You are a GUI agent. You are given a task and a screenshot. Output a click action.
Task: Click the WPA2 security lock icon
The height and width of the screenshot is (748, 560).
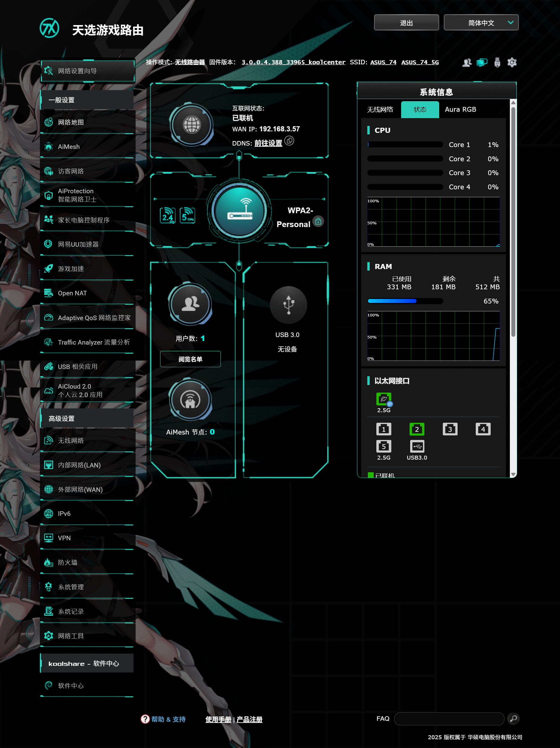(318, 221)
